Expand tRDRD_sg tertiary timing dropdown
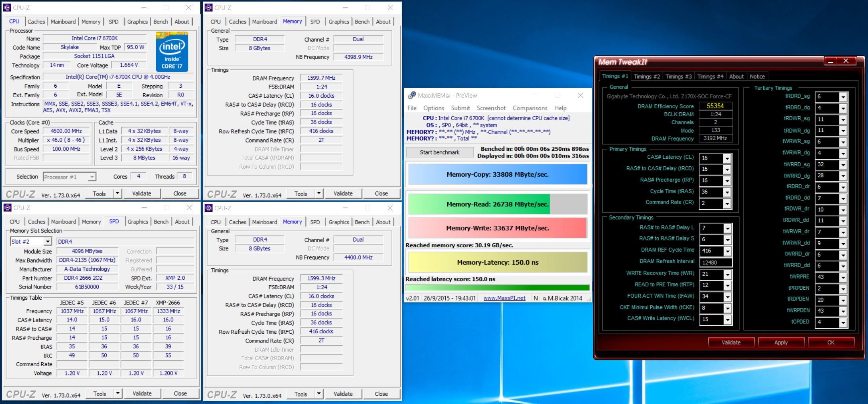 click(x=843, y=96)
